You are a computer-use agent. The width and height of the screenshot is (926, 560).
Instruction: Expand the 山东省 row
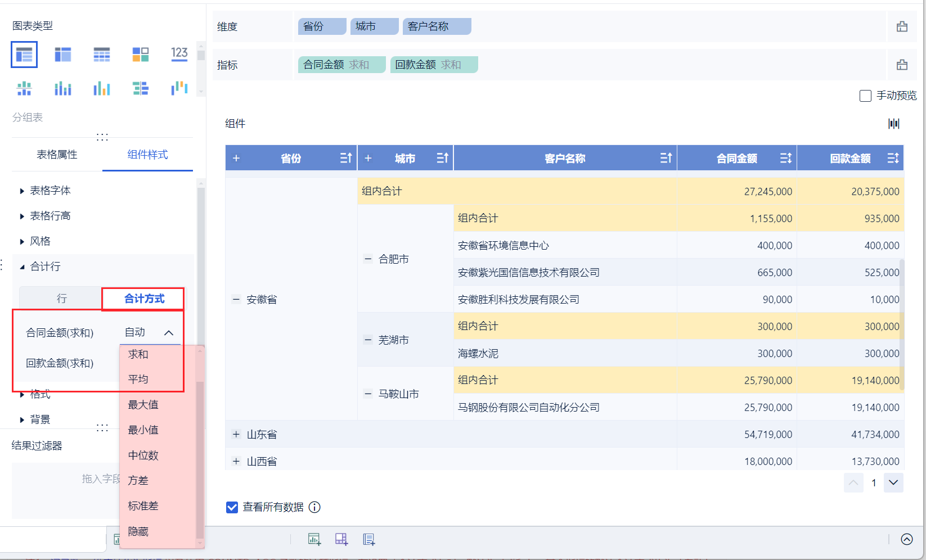pos(236,435)
